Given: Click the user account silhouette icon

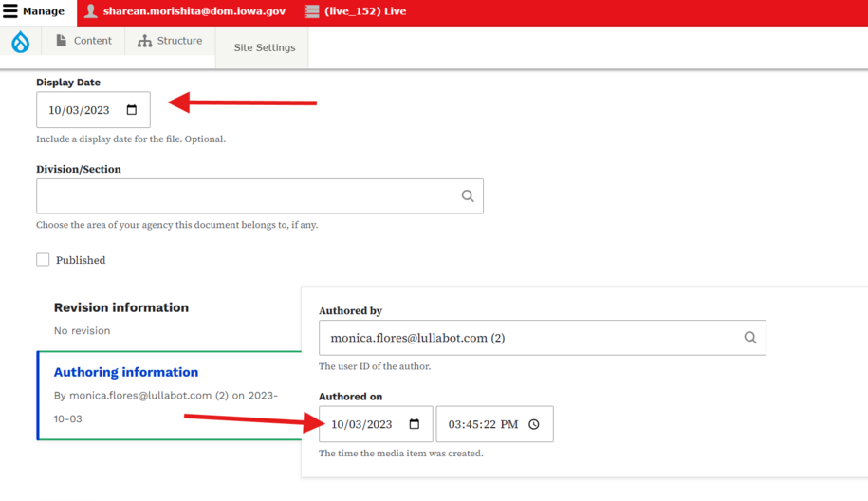Looking at the screenshot, I should coord(91,11).
